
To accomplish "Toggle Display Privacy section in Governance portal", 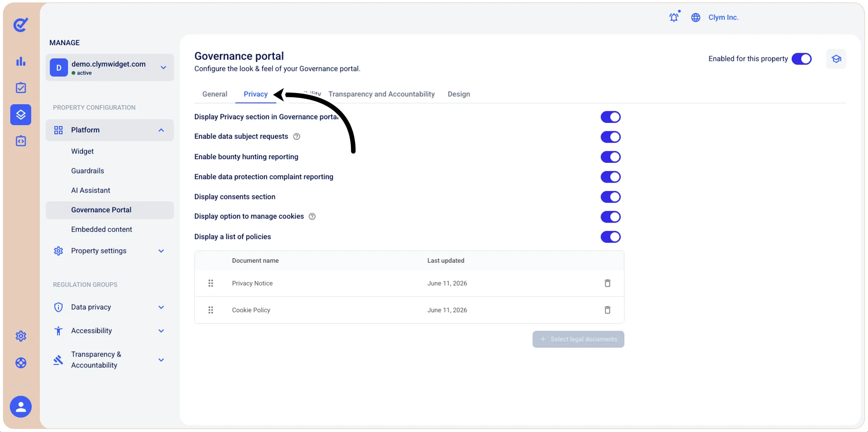I will [610, 117].
